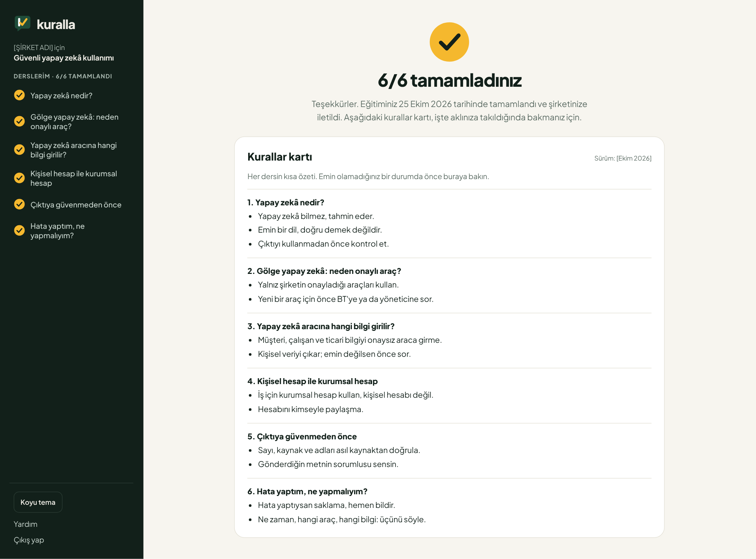This screenshot has height=559, width=756.
Task: Click bullet 'Yeni bir araç için önce BT'ye...'
Action: [346, 299]
